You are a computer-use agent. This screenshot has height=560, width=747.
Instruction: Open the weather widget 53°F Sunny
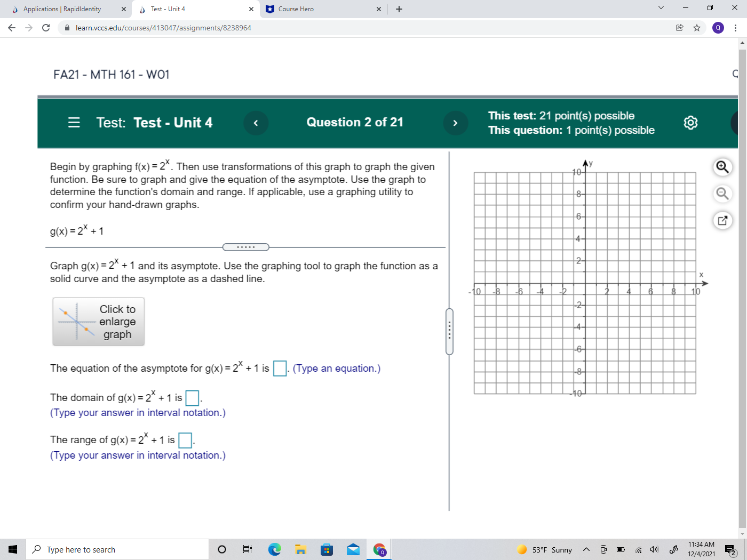pos(544,549)
